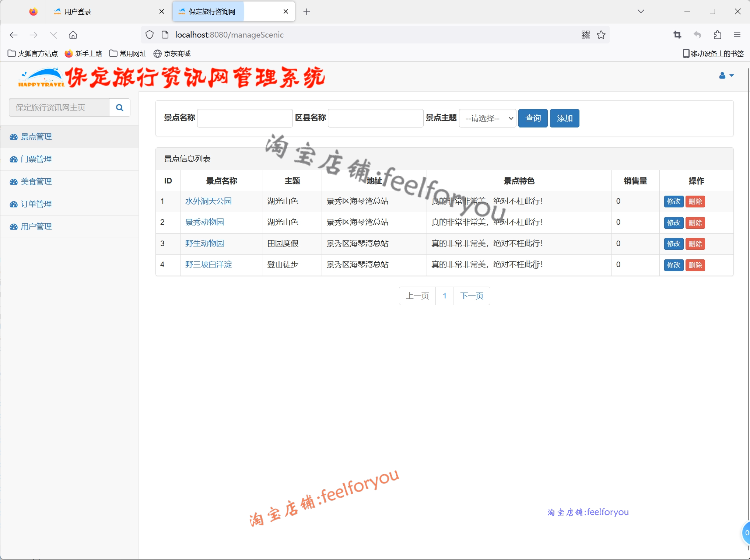Go to next page 下一页

[472, 296]
